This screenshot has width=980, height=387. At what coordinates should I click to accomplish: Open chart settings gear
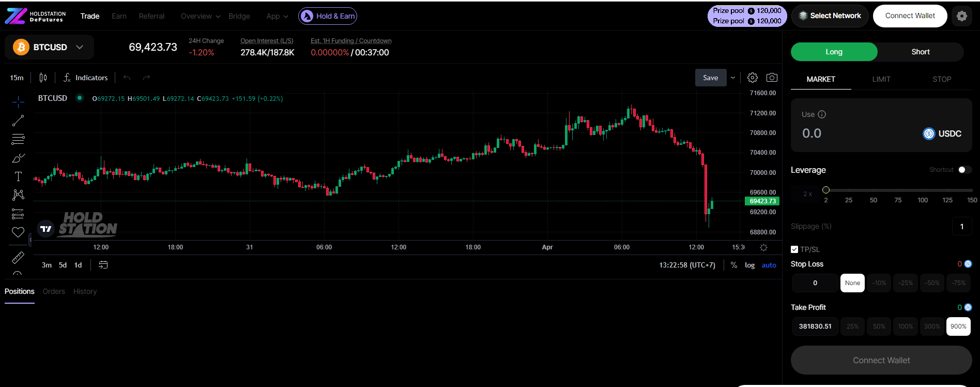click(x=753, y=78)
